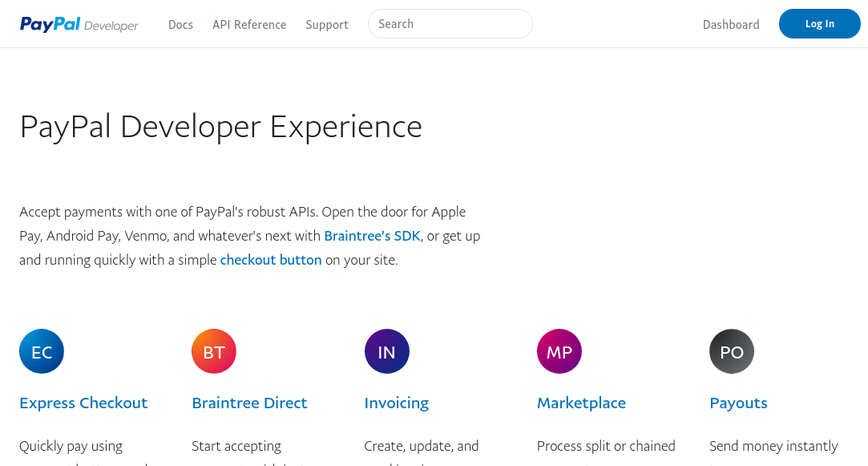
Task: Click the BT Braintree circle icon
Action: click(214, 351)
